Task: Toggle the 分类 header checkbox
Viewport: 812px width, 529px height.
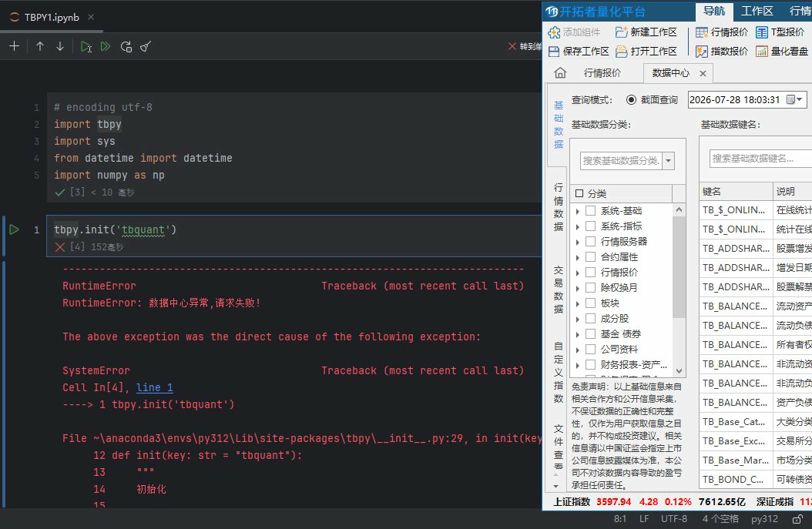Action: click(x=579, y=193)
